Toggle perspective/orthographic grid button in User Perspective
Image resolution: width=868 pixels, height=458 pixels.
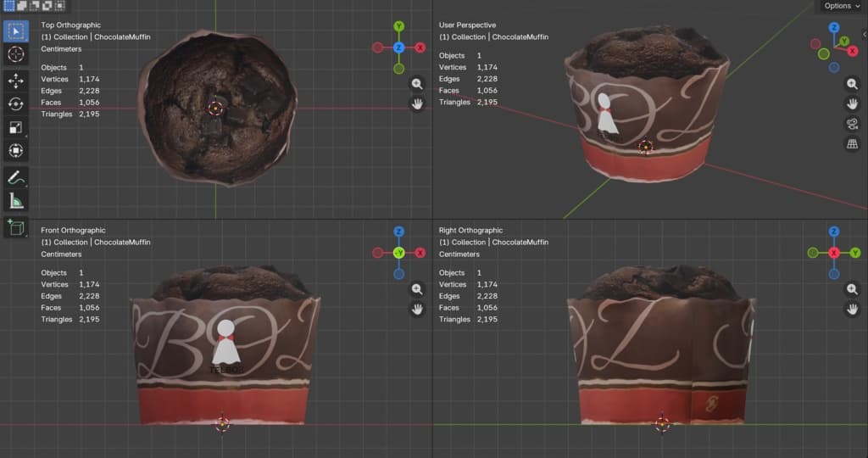coord(852,144)
